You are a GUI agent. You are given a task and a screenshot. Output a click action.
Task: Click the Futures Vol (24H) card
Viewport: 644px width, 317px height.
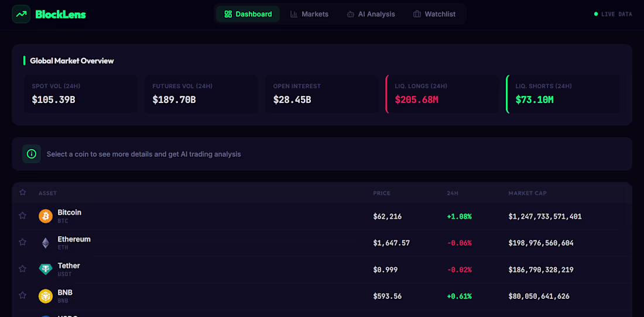201,94
